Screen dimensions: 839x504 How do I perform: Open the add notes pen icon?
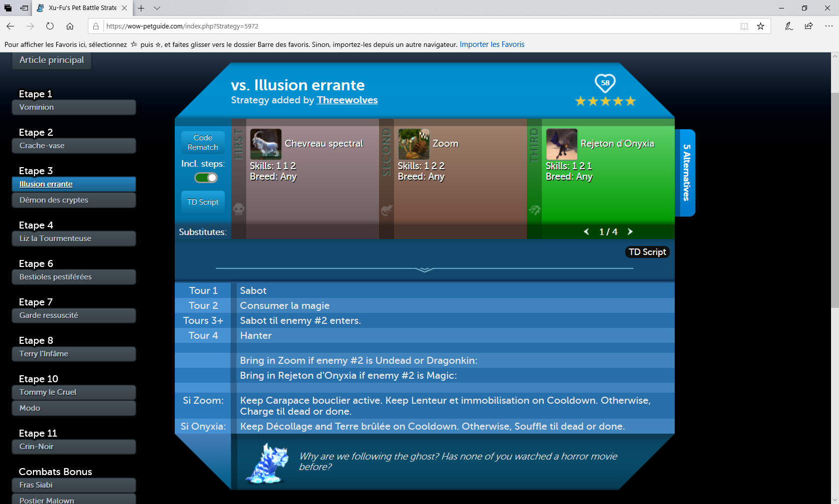coord(789,26)
